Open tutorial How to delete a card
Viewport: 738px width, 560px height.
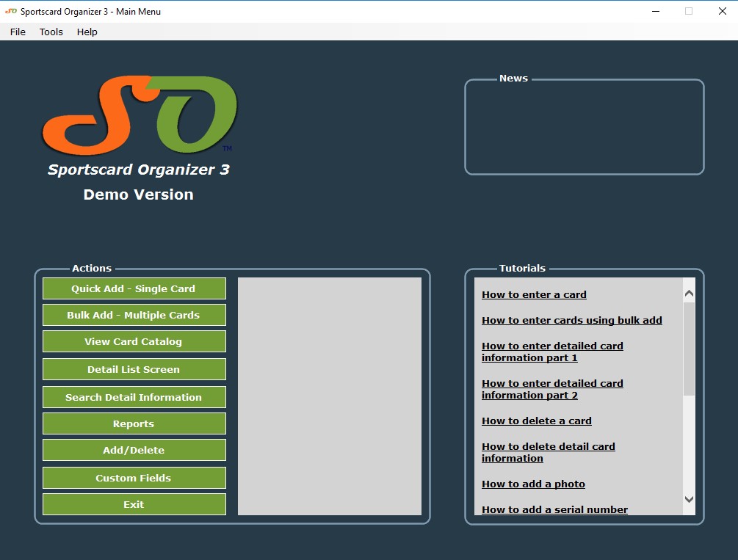[x=536, y=421]
